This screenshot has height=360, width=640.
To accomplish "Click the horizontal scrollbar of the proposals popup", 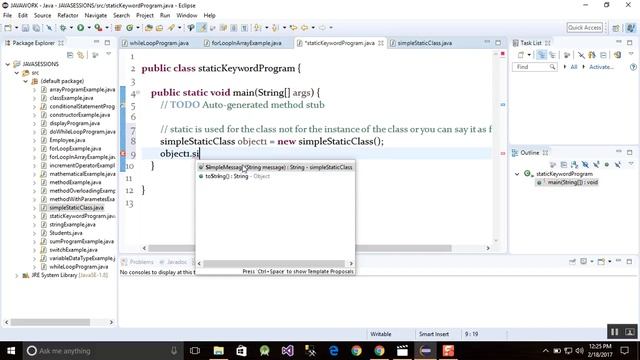I will [x=274, y=263].
